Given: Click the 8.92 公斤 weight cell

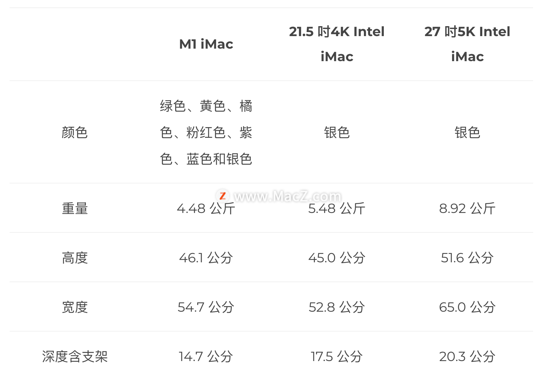Looking at the screenshot, I should 467,209.
